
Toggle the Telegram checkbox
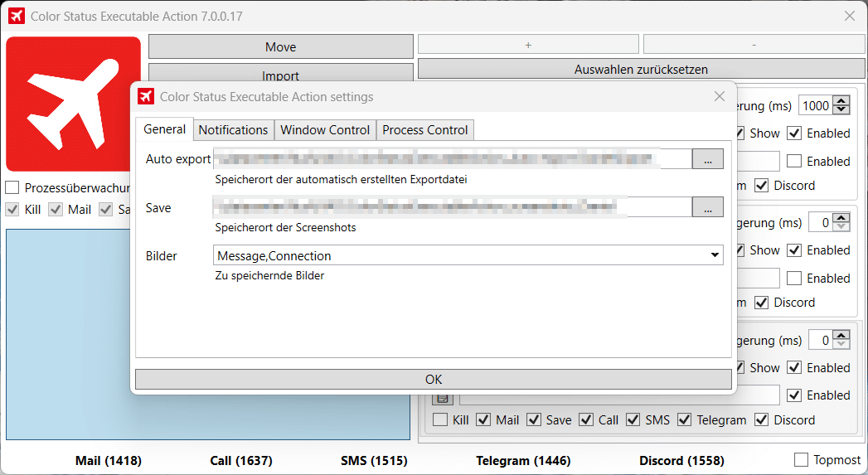[x=684, y=419]
